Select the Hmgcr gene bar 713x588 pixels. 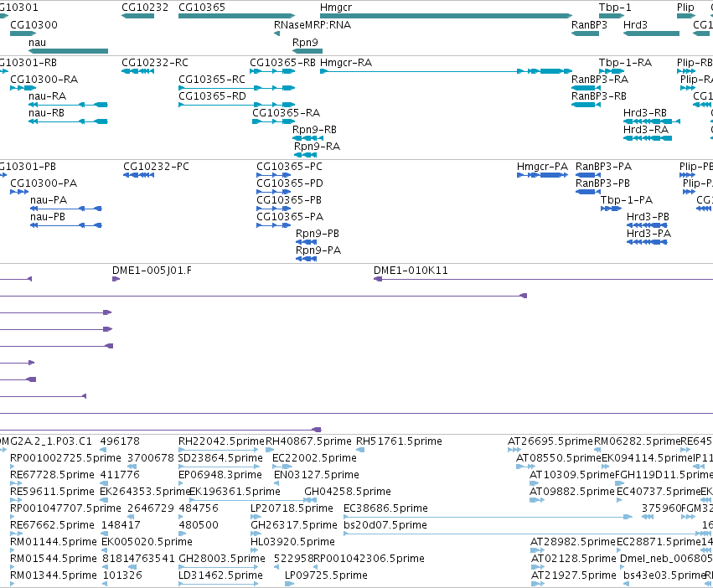pos(446,16)
